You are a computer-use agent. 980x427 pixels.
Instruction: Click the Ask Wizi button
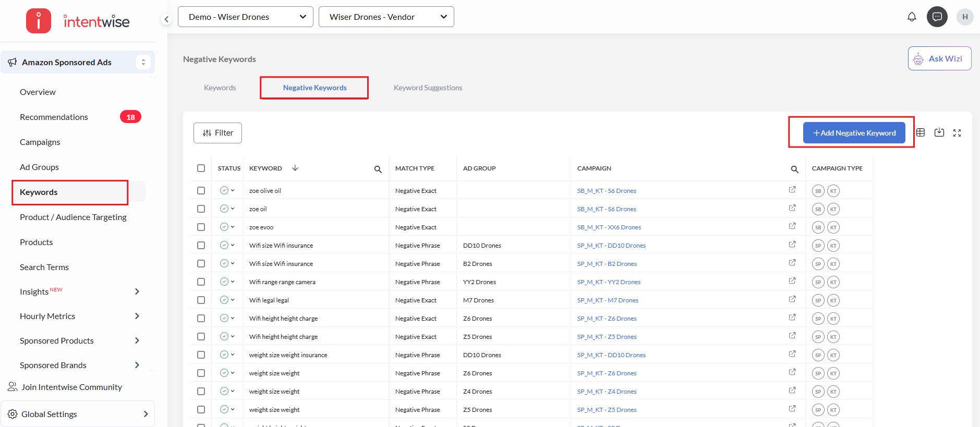pos(939,58)
